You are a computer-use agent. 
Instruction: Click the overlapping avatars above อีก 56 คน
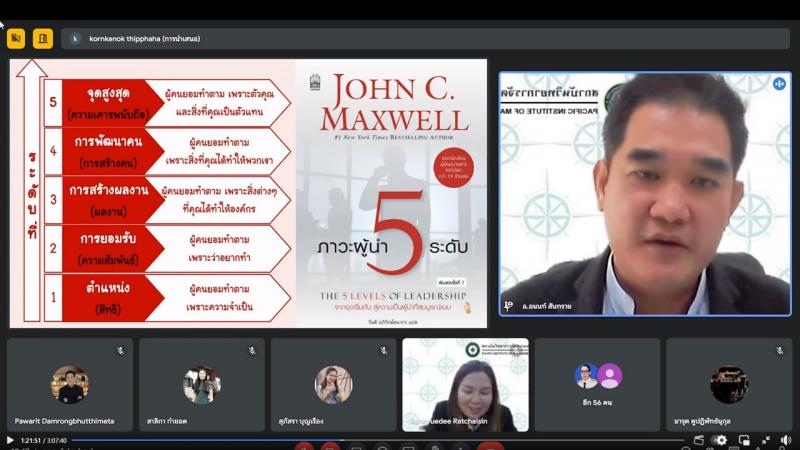coord(597,376)
